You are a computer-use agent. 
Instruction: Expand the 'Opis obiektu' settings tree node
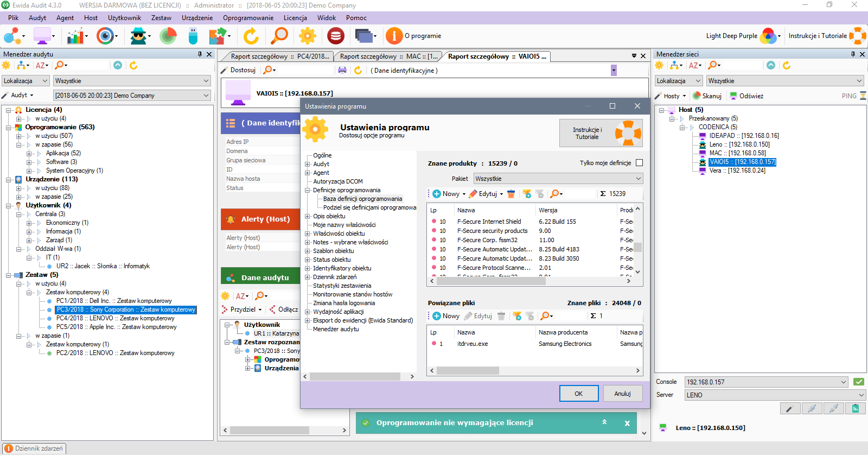308,216
